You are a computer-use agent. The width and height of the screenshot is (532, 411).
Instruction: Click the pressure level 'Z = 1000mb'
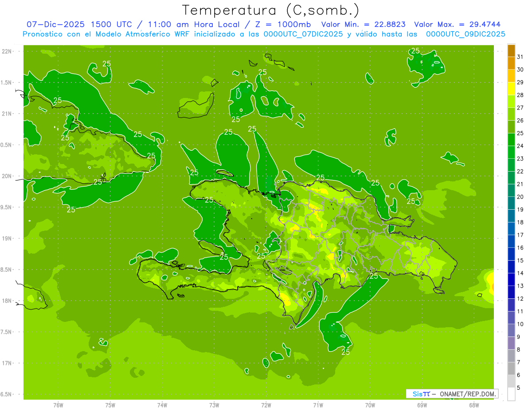coord(282,24)
